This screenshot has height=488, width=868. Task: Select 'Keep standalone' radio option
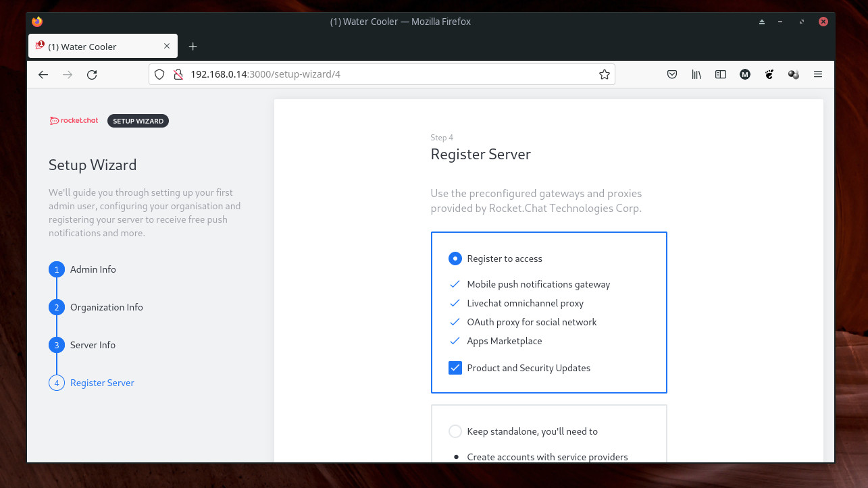tap(455, 431)
